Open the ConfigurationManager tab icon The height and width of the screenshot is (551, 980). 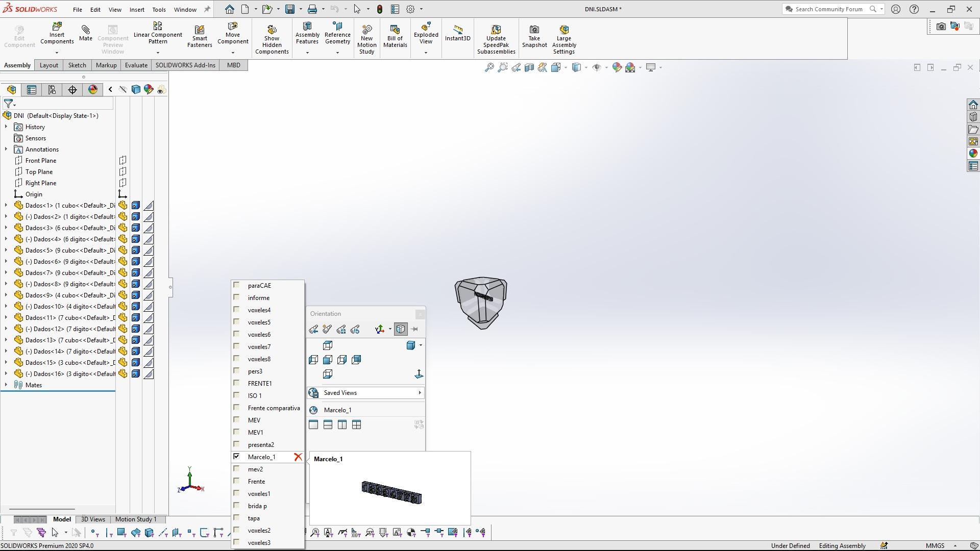tap(52, 90)
